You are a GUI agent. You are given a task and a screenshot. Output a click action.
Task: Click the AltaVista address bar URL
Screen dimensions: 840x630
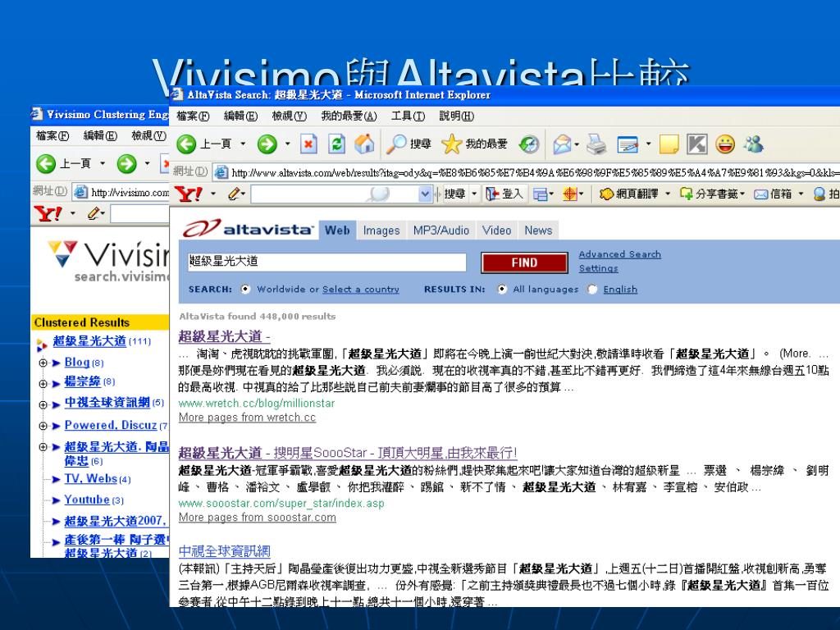pos(527,172)
